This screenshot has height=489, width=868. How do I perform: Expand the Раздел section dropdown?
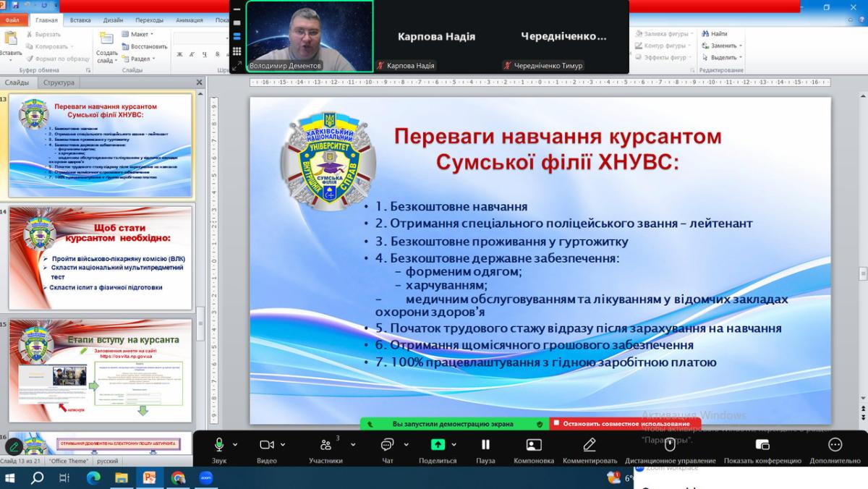(140, 59)
